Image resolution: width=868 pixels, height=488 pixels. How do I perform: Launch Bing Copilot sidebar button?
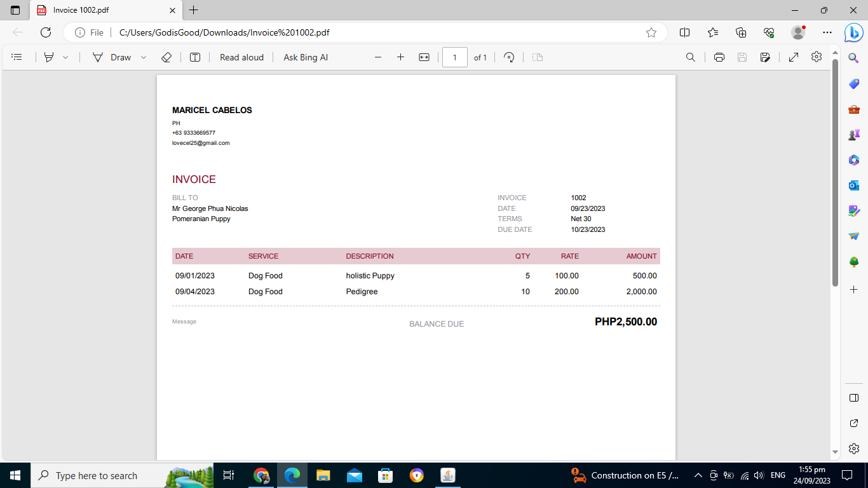[853, 32]
